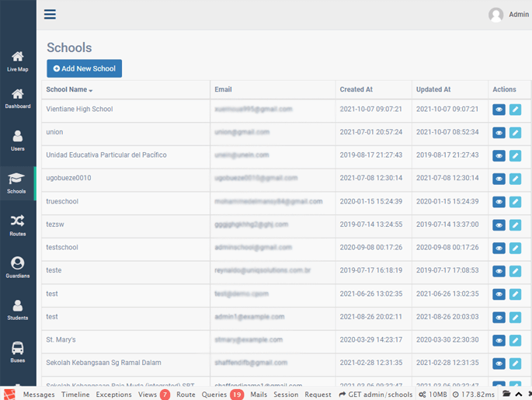Viewport: 532px width, 400px height.
Task: View Sekolah Kebangsaan Sg Ramal Dalam
Action: click(x=499, y=363)
